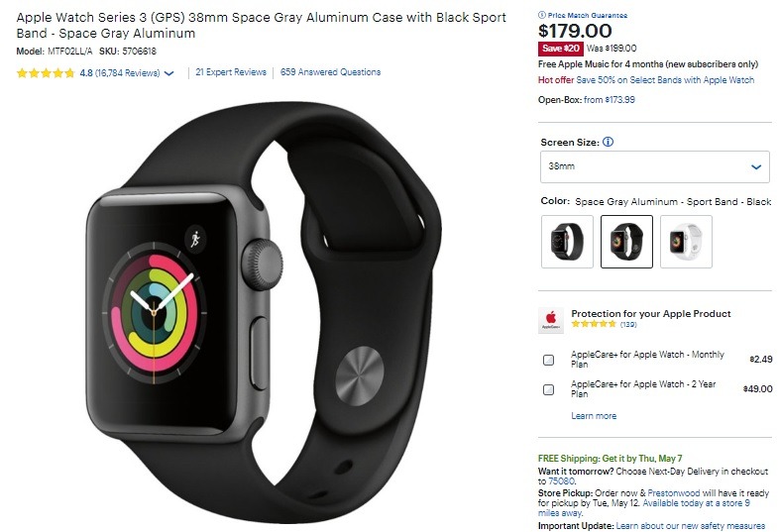Open the Open-Box from $173.99 link
Screen dimensions: 778x532
click(x=609, y=100)
